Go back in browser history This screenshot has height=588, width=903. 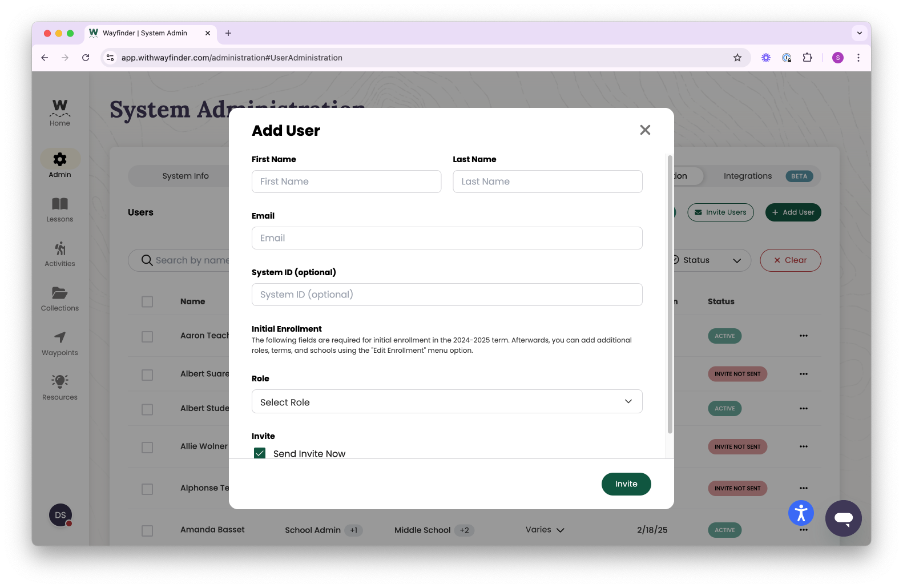[x=45, y=58]
